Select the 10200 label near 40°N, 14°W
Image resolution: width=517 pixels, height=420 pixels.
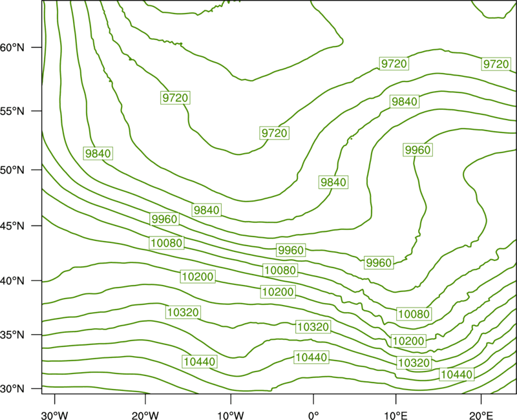coord(198,277)
